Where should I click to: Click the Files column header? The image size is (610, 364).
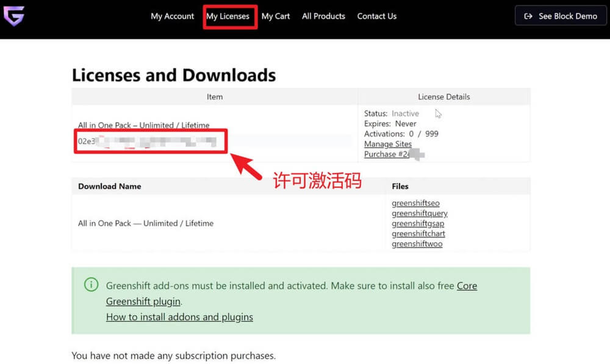click(x=400, y=187)
